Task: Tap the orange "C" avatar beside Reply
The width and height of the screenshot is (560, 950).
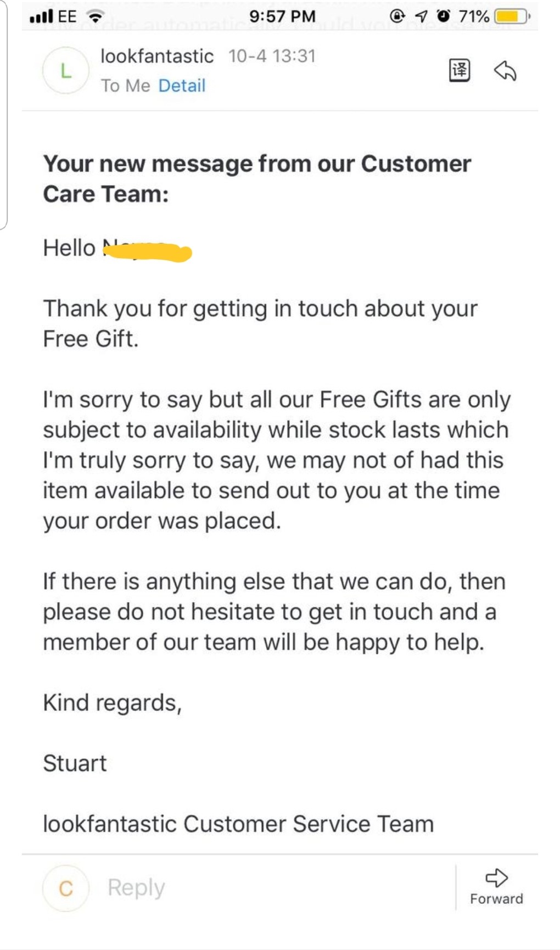Action: pyautogui.click(x=66, y=888)
